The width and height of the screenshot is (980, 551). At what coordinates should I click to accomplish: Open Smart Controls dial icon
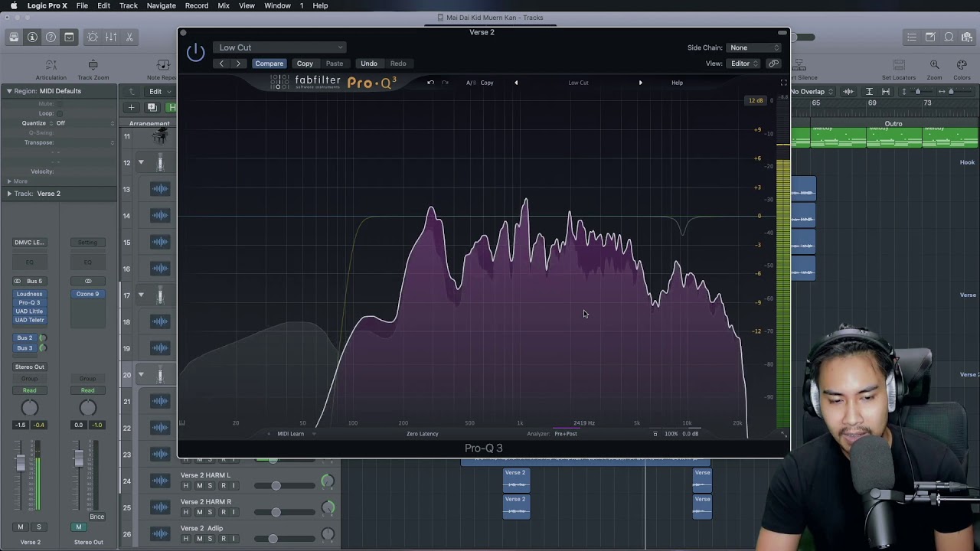[x=93, y=37]
